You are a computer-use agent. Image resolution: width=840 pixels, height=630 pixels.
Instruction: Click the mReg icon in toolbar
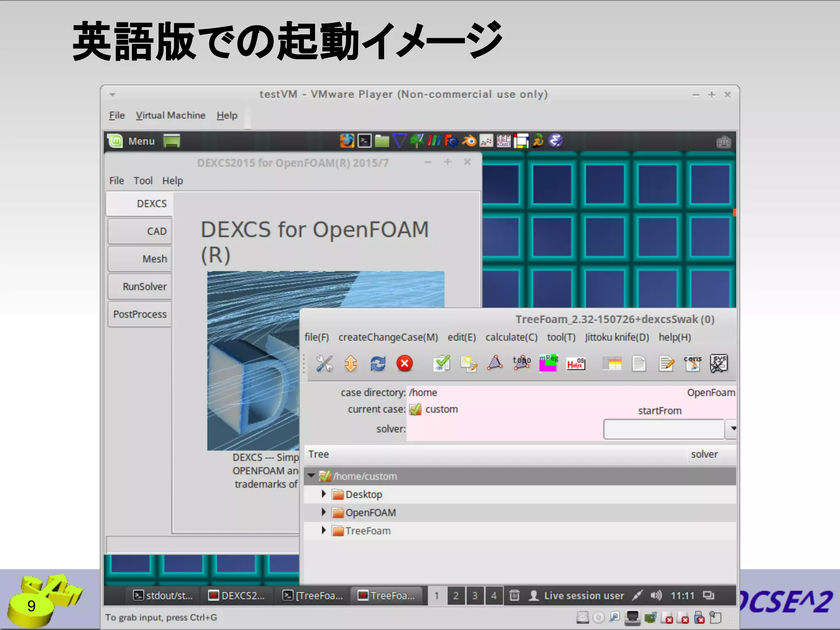548,363
